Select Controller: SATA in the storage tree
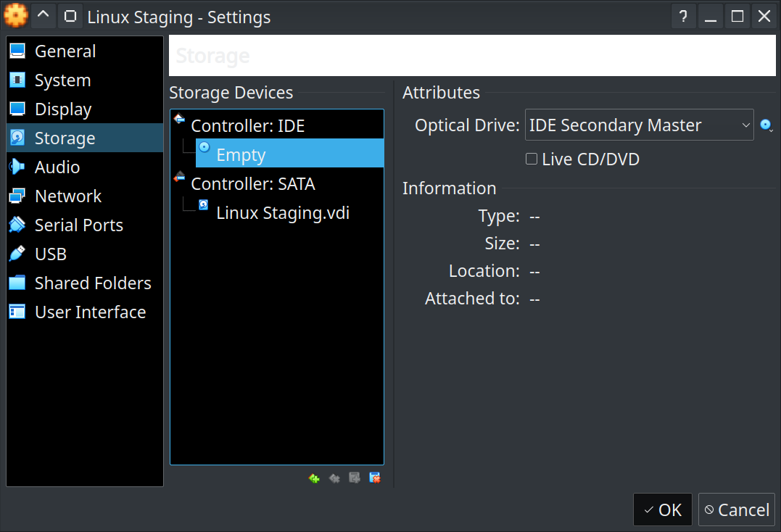The width and height of the screenshot is (781, 532). point(252,184)
